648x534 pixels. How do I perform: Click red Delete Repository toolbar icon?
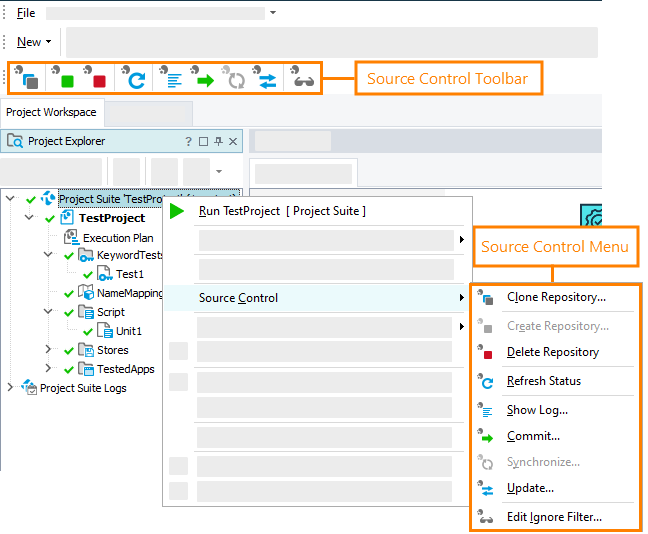pos(98,78)
